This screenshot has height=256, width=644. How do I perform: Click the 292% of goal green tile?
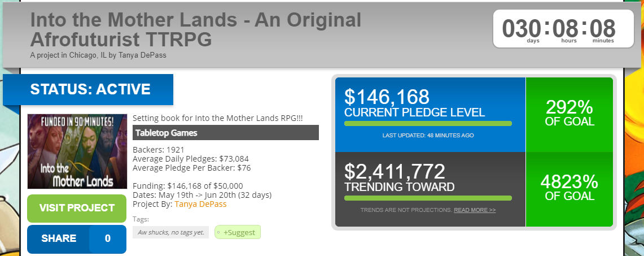coord(569,113)
